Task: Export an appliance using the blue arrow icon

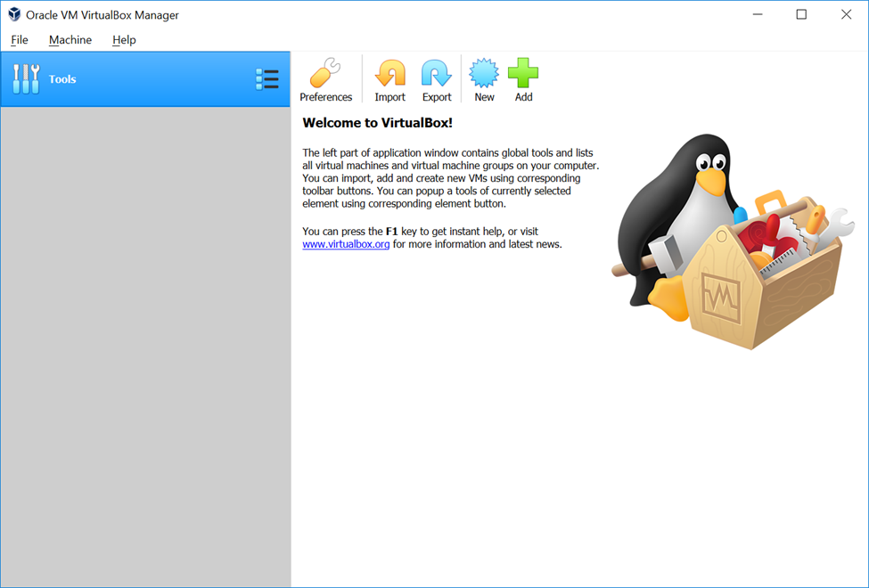Action: [436, 71]
